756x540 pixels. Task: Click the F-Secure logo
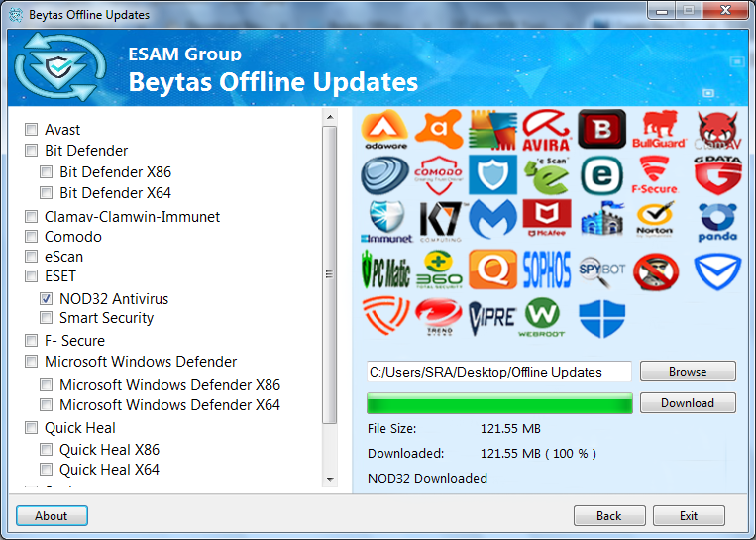pos(655,175)
